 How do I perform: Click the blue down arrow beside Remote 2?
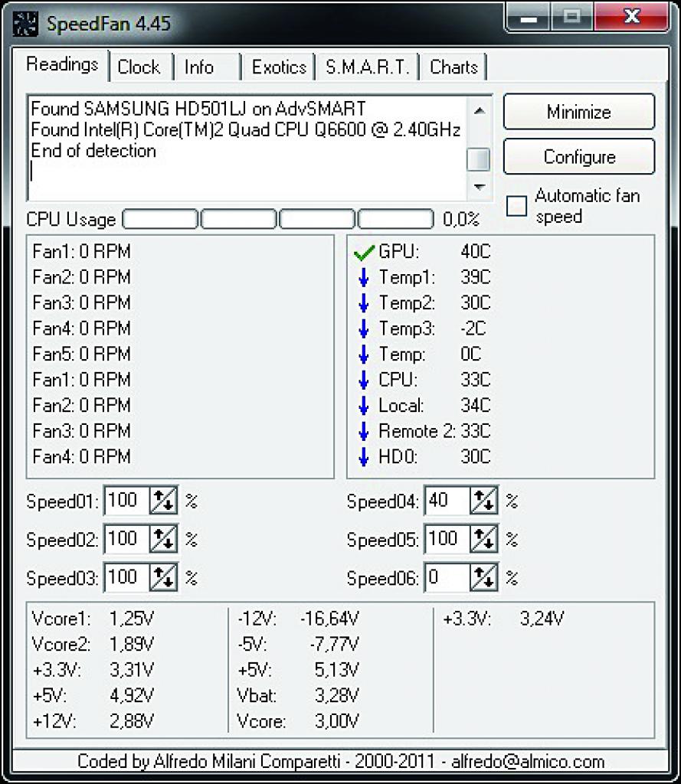click(x=364, y=431)
